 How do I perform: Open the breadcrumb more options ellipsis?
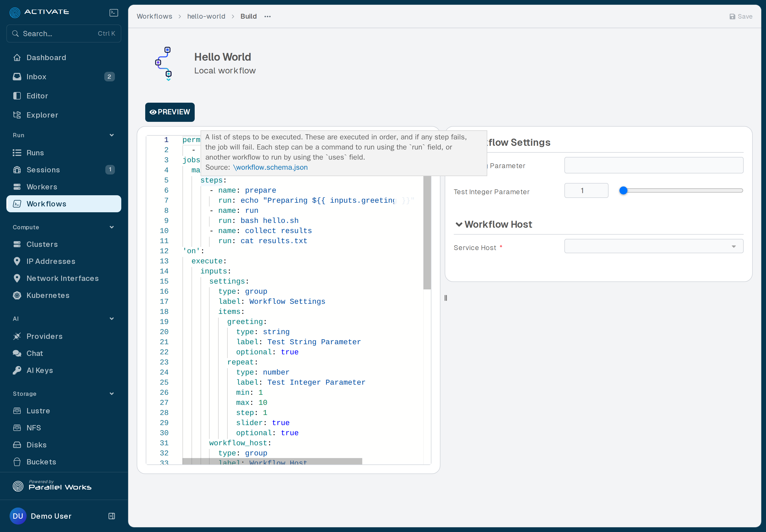(267, 16)
